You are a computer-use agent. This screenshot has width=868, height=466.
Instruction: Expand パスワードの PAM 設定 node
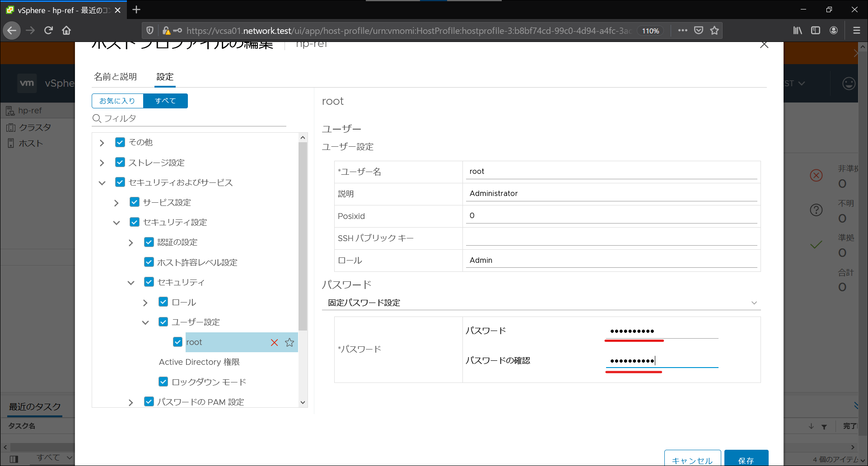pyautogui.click(x=131, y=402)
